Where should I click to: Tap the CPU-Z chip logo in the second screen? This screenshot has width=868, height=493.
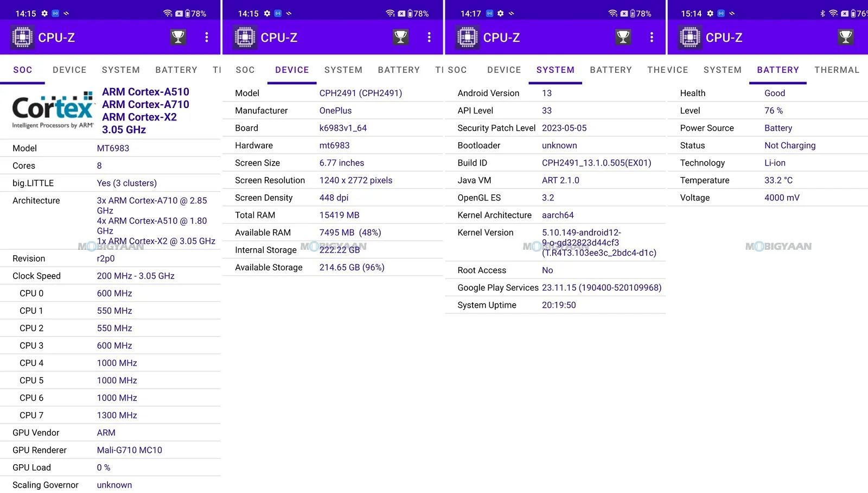tap(245, 37)
